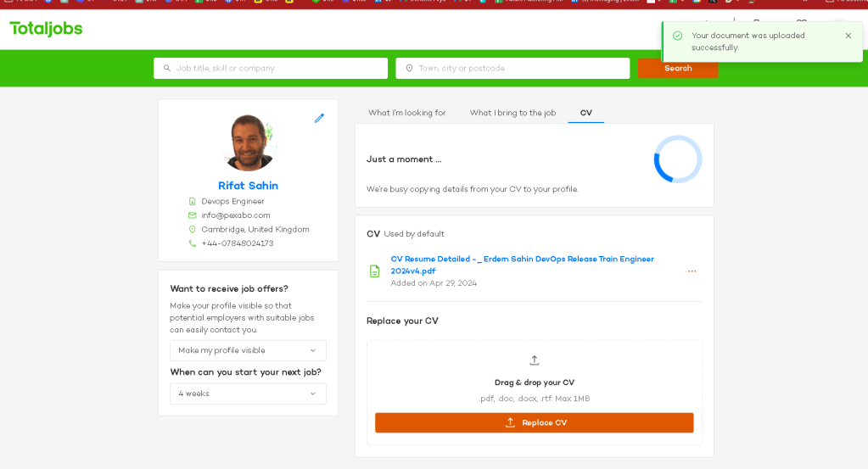Click the Added on Apr 29, 2024 text
868x469 pixels.
pos(434,283)
